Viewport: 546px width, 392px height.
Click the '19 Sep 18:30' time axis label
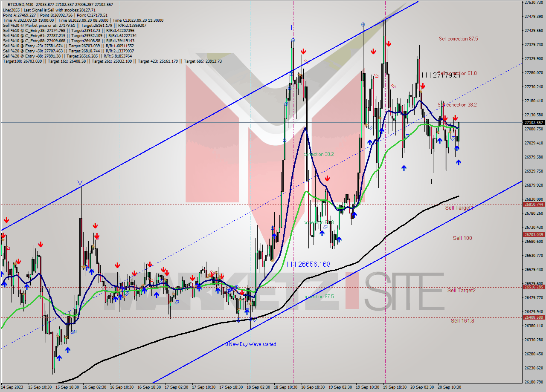pyautogui.click(x=395, y=387)
